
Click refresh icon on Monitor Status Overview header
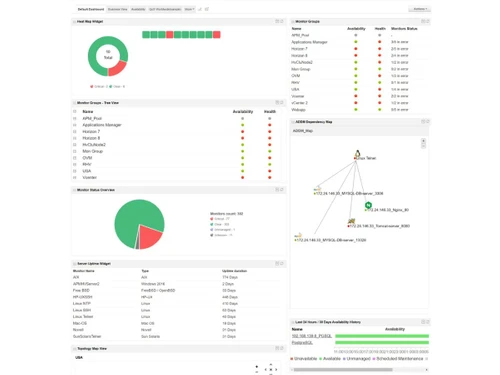coord(282,190)
